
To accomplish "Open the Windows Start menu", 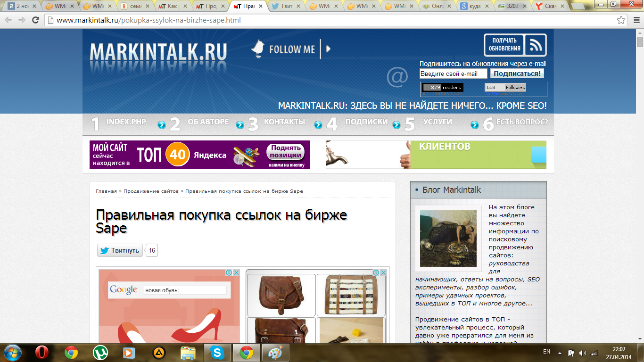I will (x=12, y=353).
